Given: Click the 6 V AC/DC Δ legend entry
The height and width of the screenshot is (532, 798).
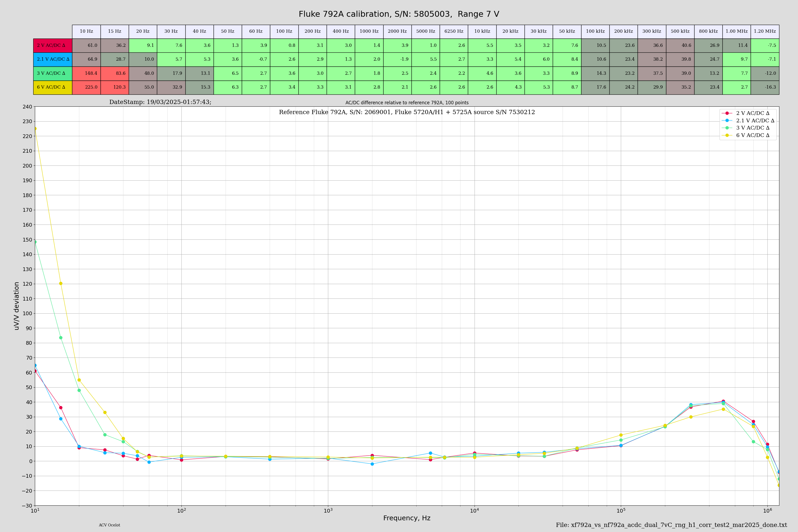Looking at the screenshot, I should tap(748, 135).
